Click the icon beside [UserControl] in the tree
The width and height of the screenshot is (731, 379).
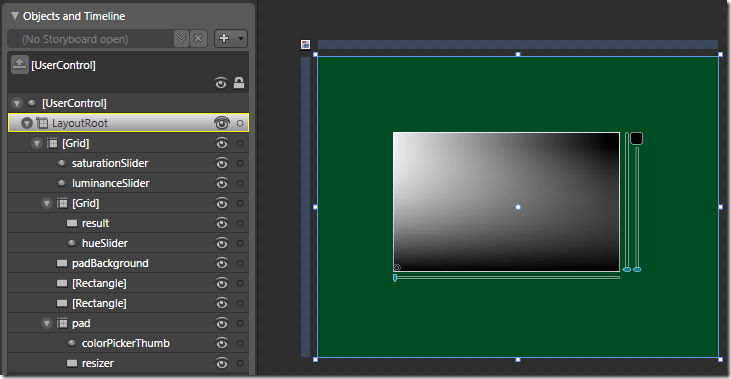pyautogui.click(x=32, y=103)
